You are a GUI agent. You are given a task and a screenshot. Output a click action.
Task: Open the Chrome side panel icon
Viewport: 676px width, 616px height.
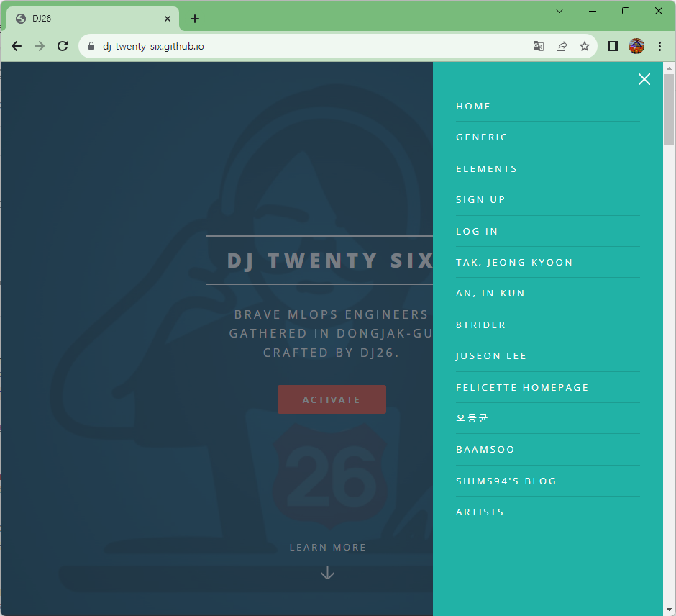(x=613, y=45)
